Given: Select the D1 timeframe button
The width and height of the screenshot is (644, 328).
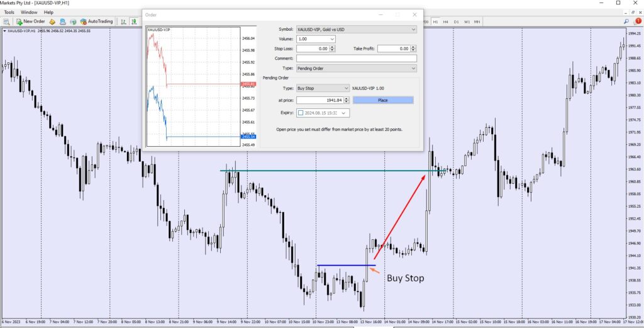Looking at the screenshot, I should (x=456, y=22).
